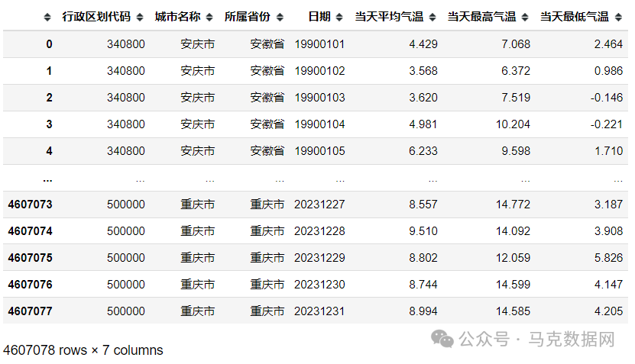
Task: Sort by 当天最低气温 column sort icon
Action: click(x=618, y=17)
